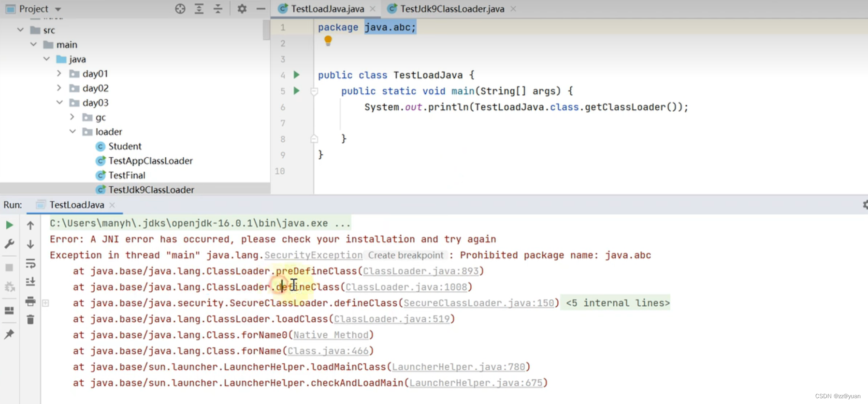Click Create breakpoint in console
Screen dimensions: 868x404
coord(405,255)
